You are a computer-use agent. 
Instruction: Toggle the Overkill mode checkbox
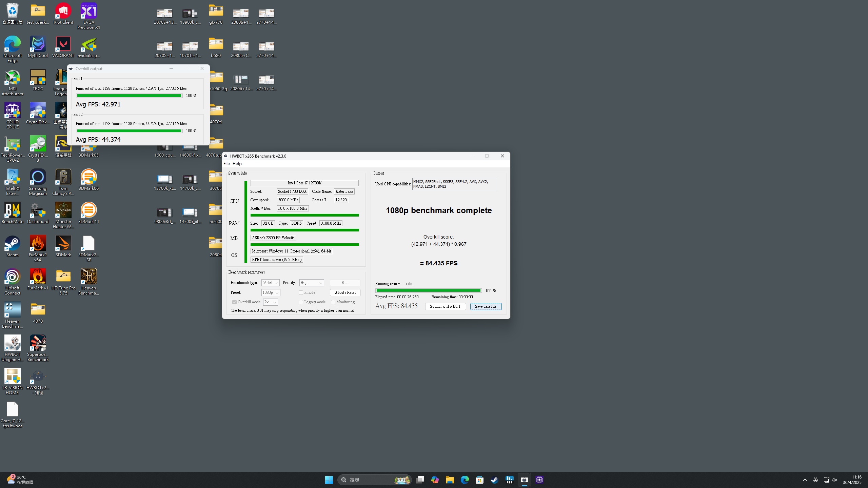coord(234,302)
